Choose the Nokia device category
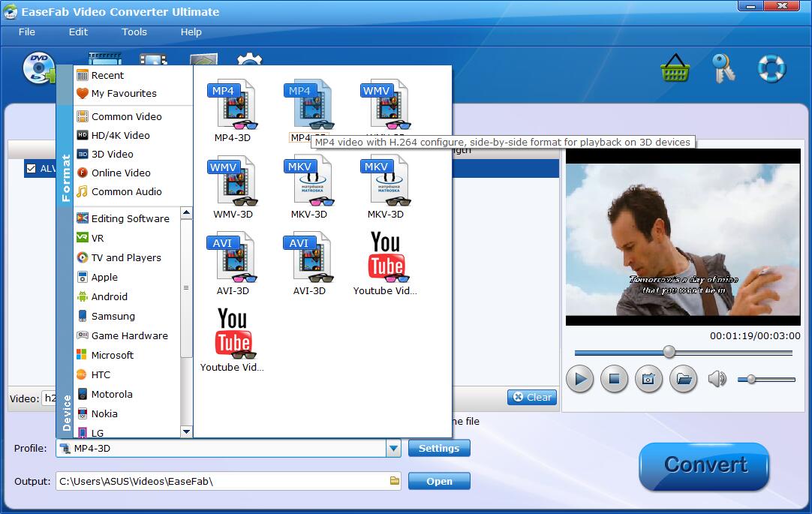 tap(128, 413)
